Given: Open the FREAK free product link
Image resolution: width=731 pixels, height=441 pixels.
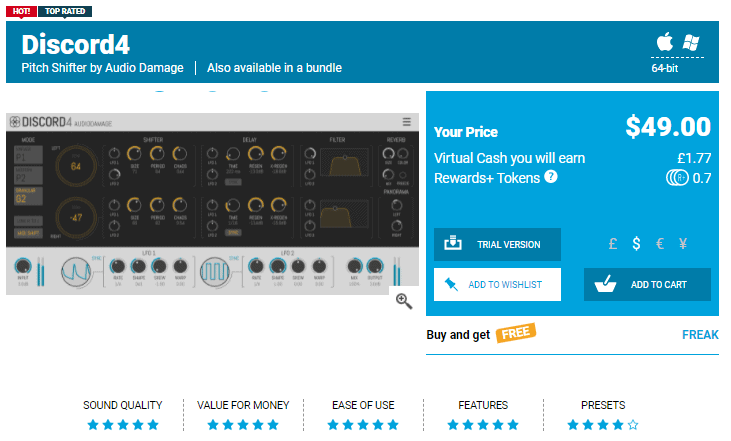Looking at the screenshot, I should 700,335.
